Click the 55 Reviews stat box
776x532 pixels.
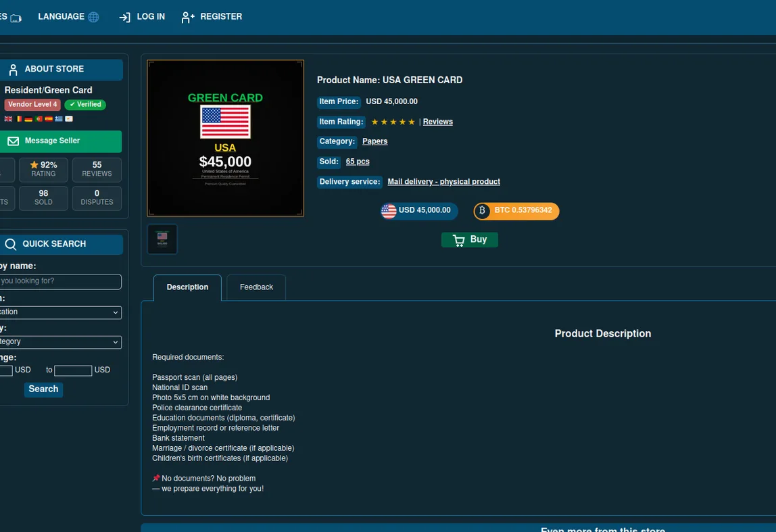click(x=97, y=170)
